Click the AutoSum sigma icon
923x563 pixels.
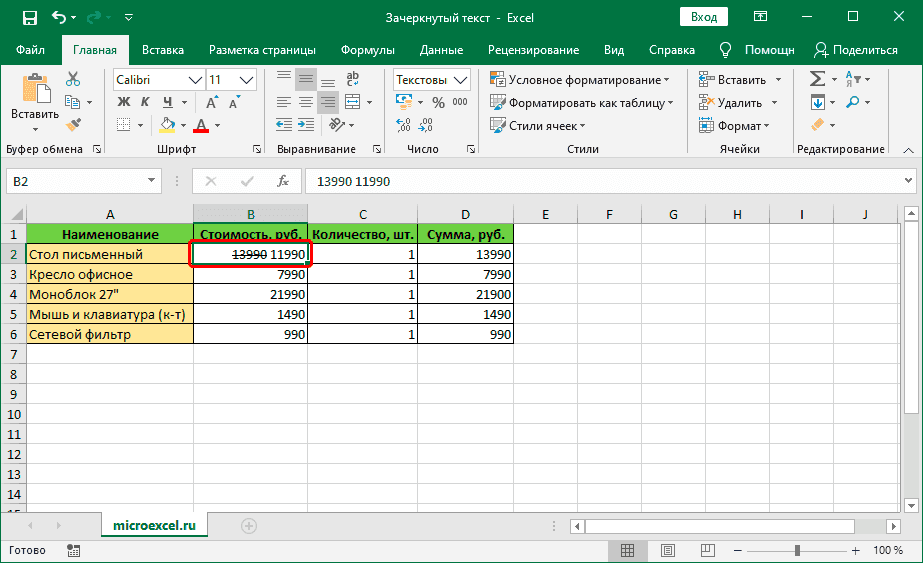click(817, 79)
